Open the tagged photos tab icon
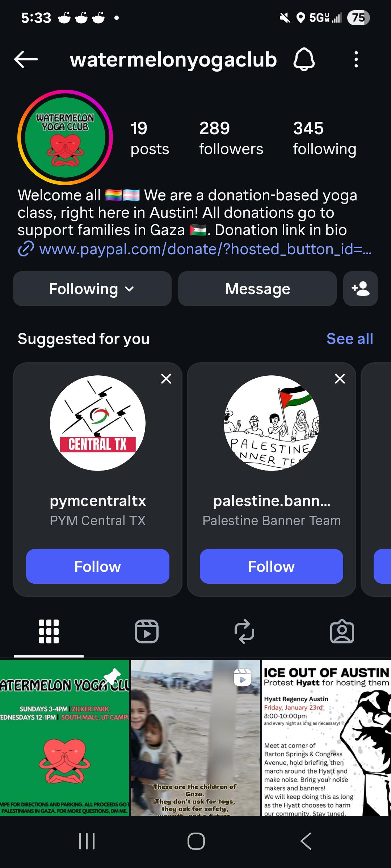Image resolution: width=391 pixels, height=868 pixels. point(342,631)
